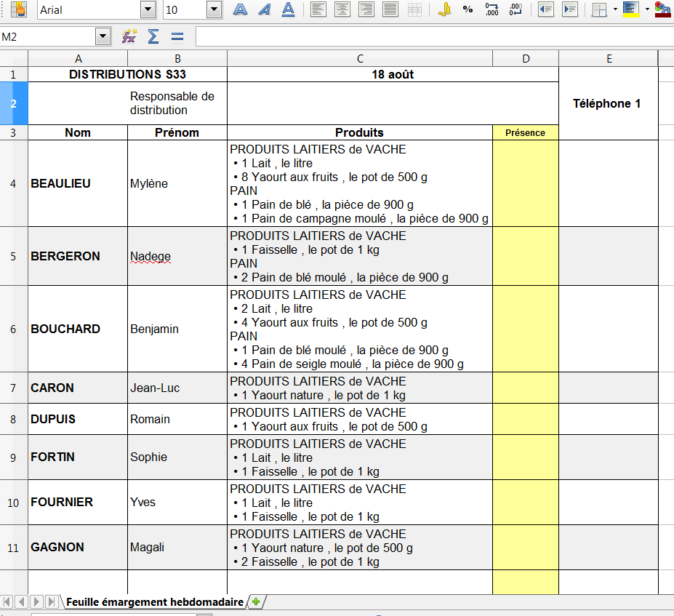Select the FOURNIER name cell
The width and height of the screenshot is (674, 616).
pyautogui.click(x=78, y=502)
